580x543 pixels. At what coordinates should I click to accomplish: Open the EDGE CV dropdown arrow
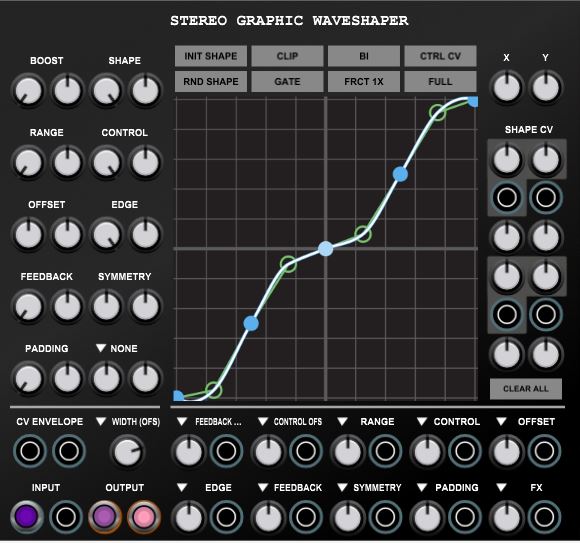click(x=182, y=488)
